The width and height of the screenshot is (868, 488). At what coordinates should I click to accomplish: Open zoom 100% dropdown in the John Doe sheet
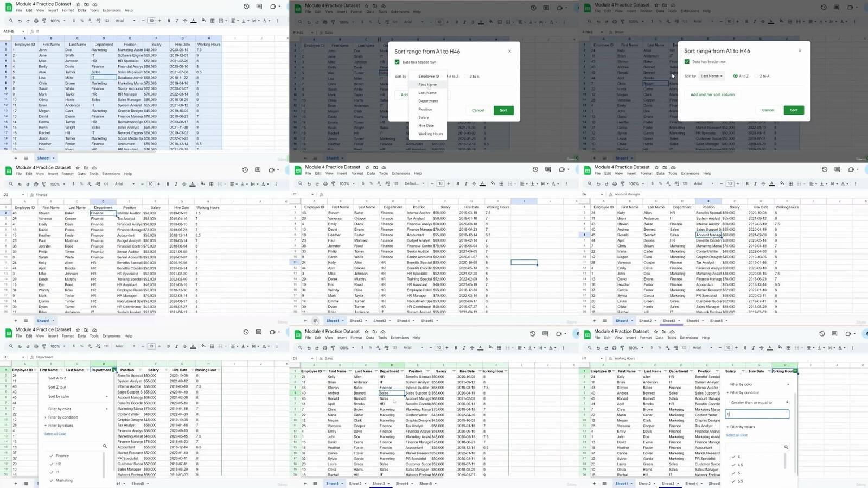point(58,21)
